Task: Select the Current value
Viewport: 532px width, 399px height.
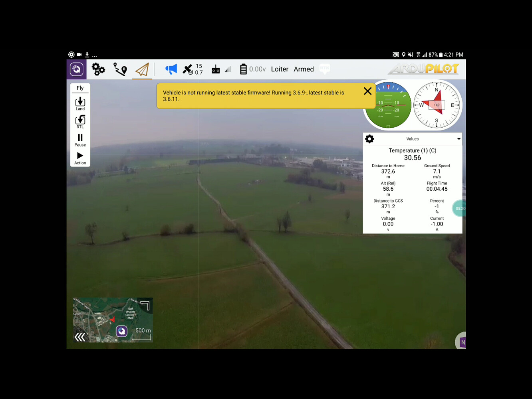Action: click(x=437, y=224)
